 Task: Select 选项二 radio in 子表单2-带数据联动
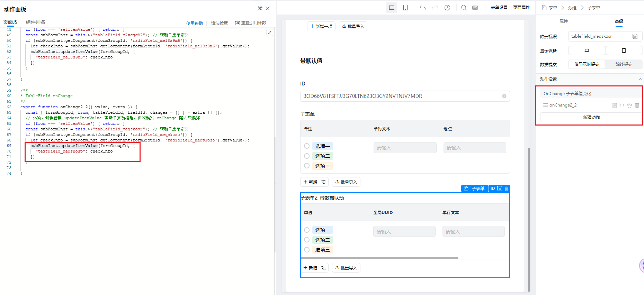point(307,240)
